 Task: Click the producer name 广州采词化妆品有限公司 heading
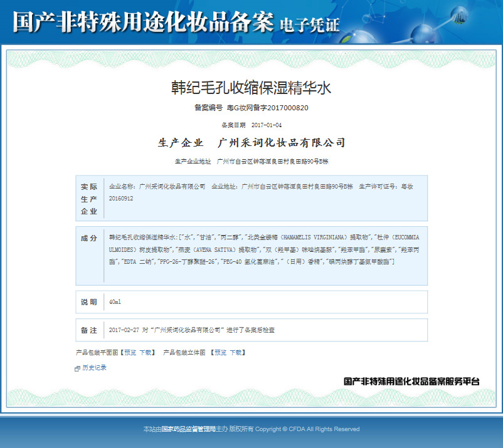coord(282,142)
